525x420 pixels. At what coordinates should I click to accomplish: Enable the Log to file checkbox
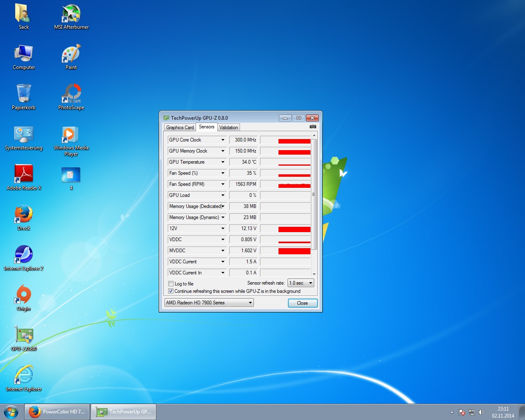pyautogui.click(x=171, y=284)
